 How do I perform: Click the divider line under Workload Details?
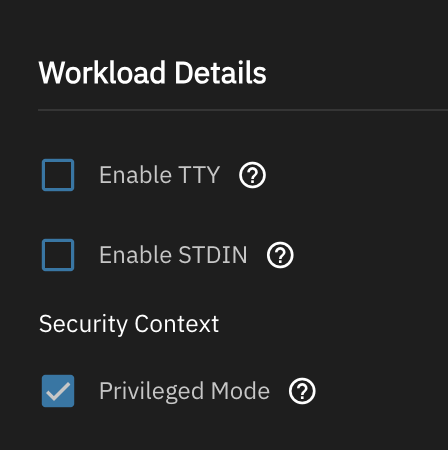tap(243, 110)
